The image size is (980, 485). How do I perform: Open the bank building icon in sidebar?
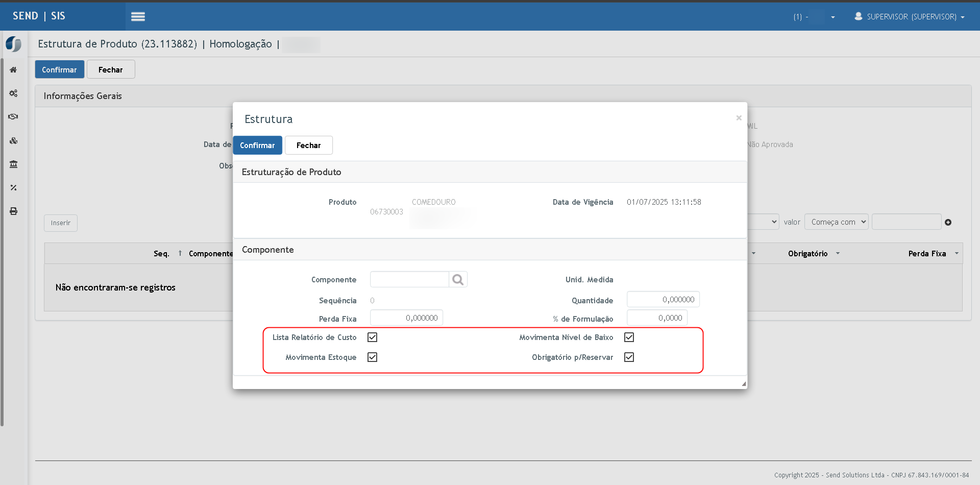[13, 164]
